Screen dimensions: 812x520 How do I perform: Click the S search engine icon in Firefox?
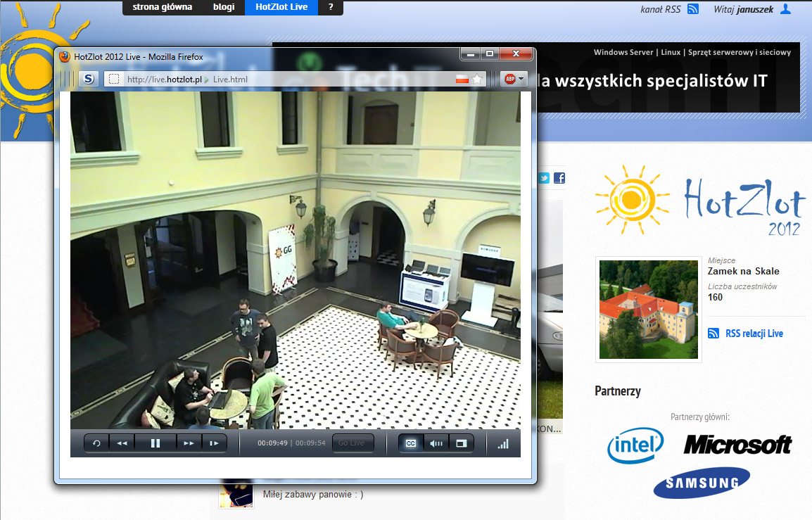pos(89,80)
